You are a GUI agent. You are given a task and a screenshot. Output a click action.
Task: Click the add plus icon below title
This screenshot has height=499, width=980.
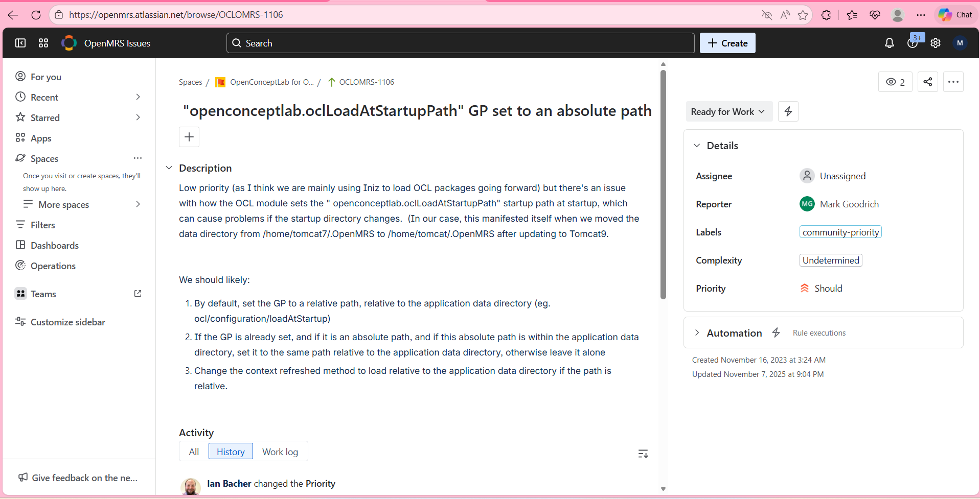189,137
